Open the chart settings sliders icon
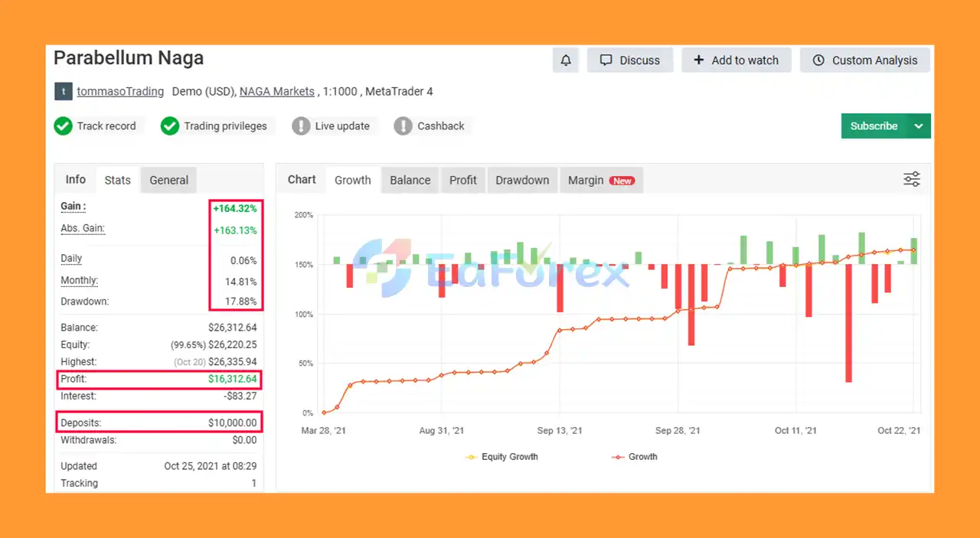The width and height of the screenshot is (980, 538). (x=911, y=180)
